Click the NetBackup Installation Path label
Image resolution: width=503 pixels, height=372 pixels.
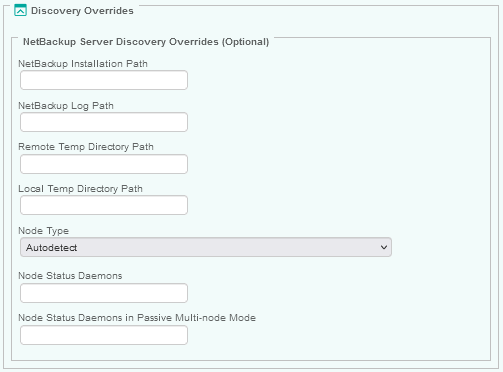[83, 64]
